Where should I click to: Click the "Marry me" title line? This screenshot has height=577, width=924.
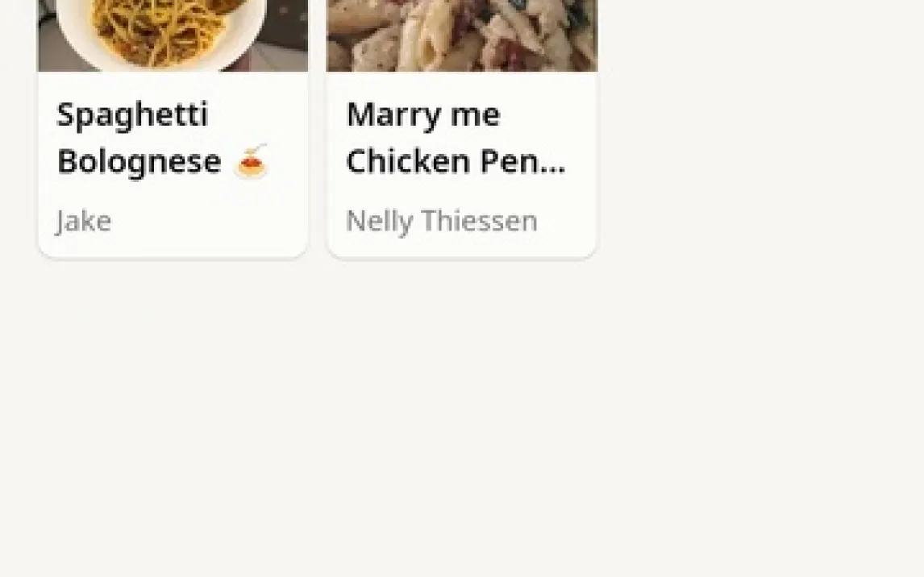tap(423, 114)
